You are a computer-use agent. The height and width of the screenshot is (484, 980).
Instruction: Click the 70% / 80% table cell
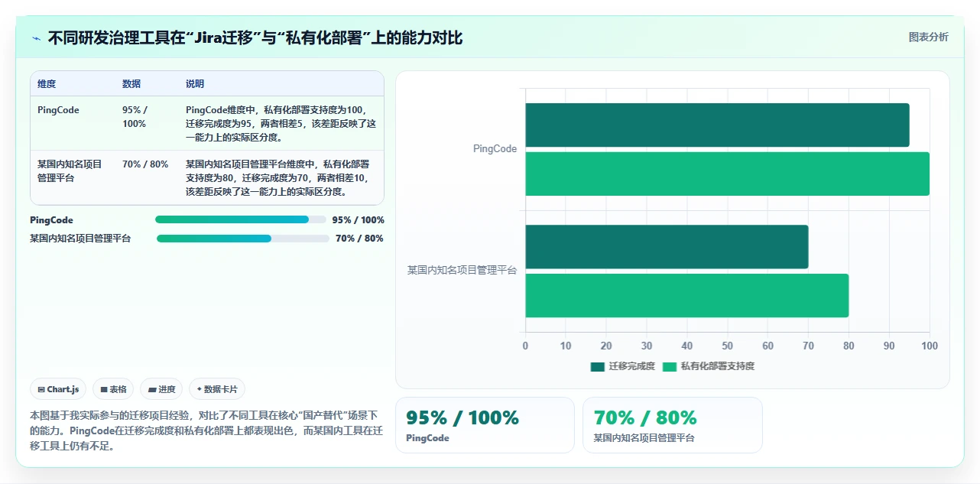145,164
